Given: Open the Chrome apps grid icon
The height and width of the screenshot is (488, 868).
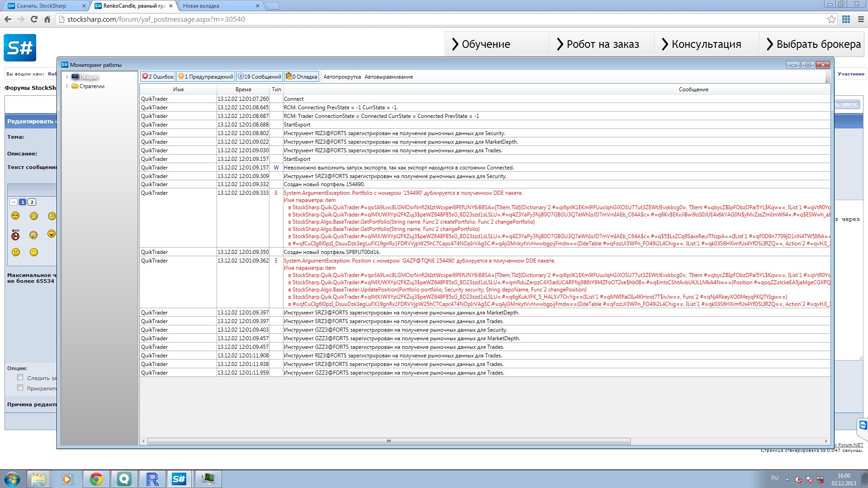Looking at the screenshot, I should coord(846,19).
